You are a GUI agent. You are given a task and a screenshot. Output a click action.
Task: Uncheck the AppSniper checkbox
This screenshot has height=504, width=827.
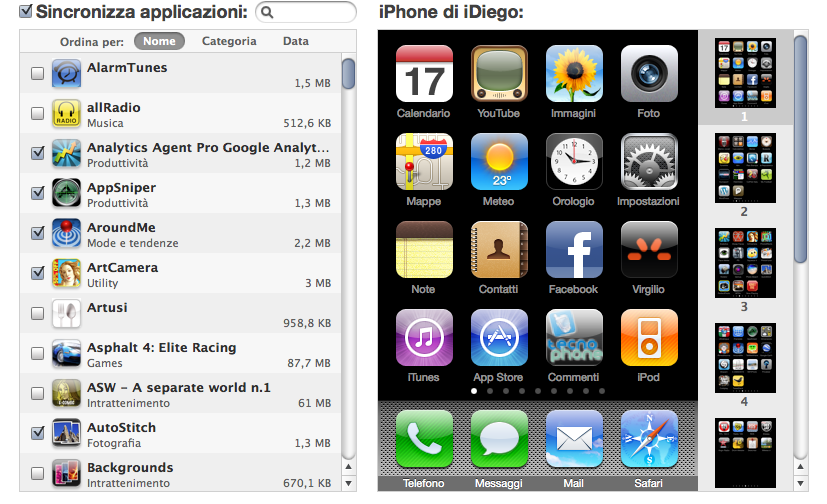tap(37, 193)
